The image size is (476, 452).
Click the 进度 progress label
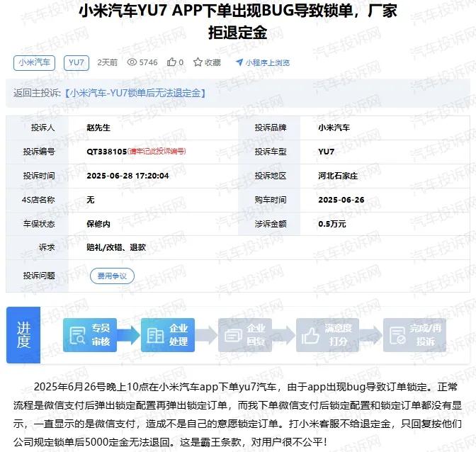[x=24, y=335]
